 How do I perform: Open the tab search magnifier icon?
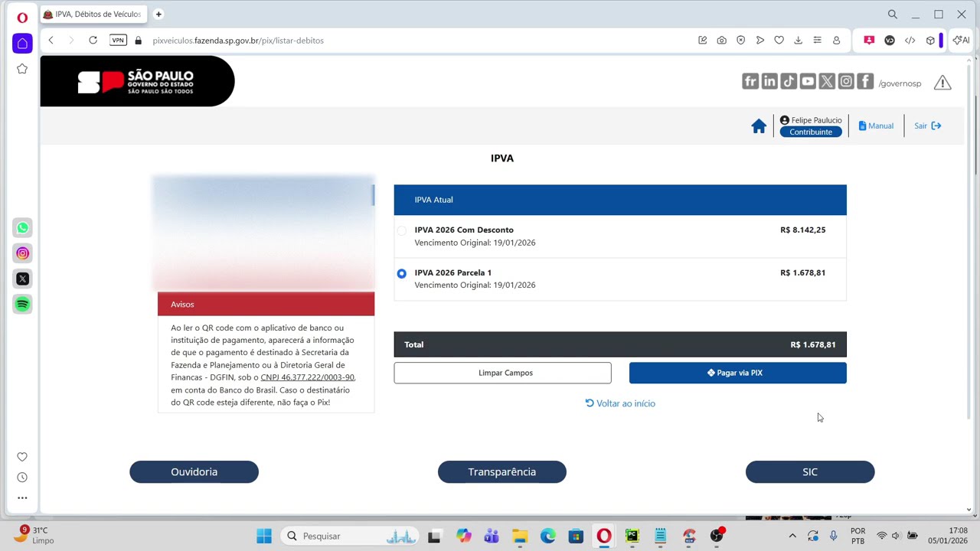[x=893, y=15]
